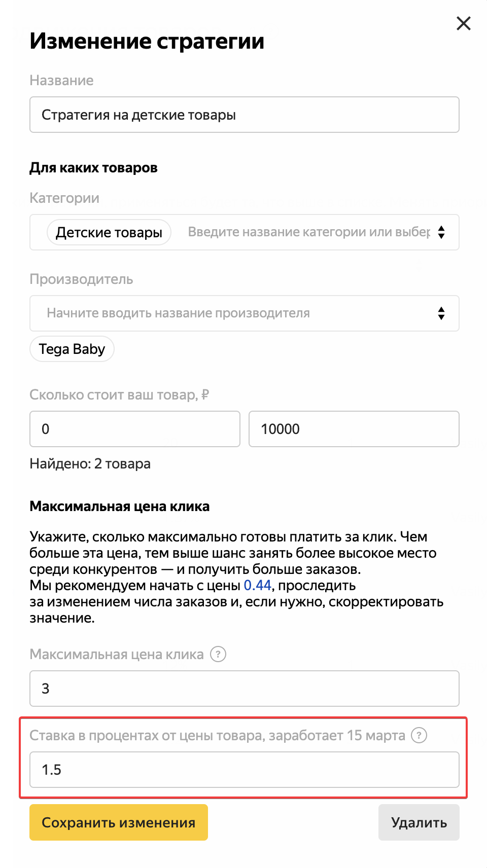
Task: Select the Tega Baby manufacturer chip
Action: pyautogui.click(x=72, y=349)
